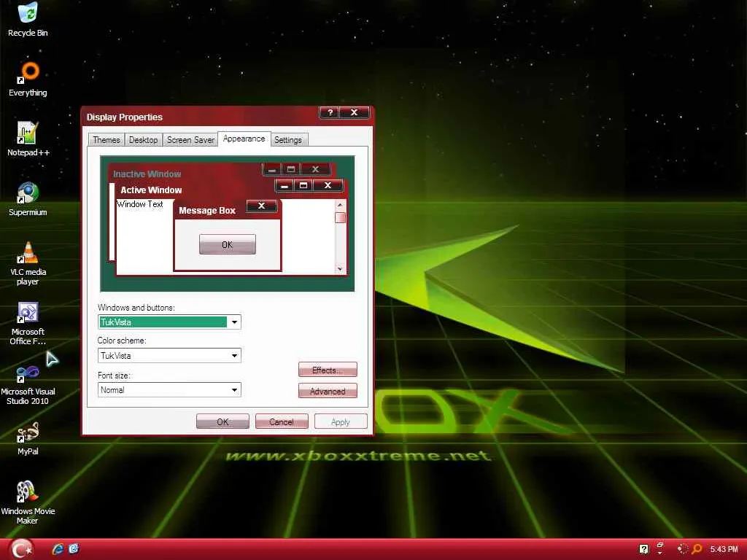This screenshot has height=560, width=747.
Task: Switch to the Desktop tab
Action: [x=144, y=140]
